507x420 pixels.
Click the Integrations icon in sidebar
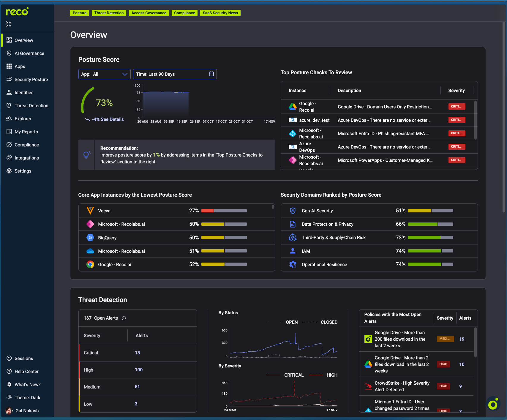(x=9, y=158)
